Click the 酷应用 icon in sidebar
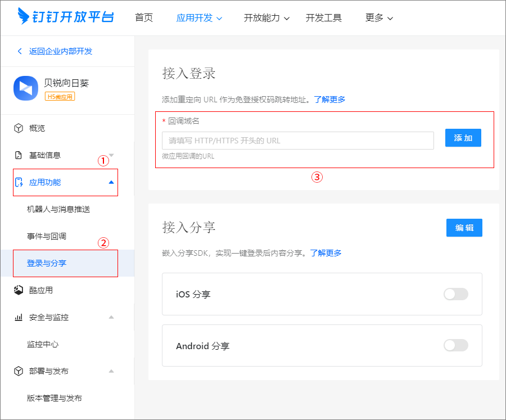The height and width of the screenshot is (420, 506). click(x=19, y=290)
